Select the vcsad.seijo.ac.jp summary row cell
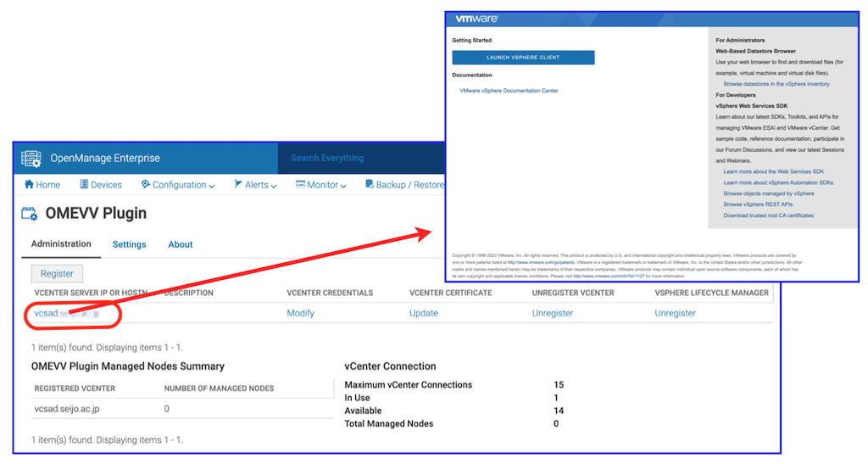 (x=67, y=409)
